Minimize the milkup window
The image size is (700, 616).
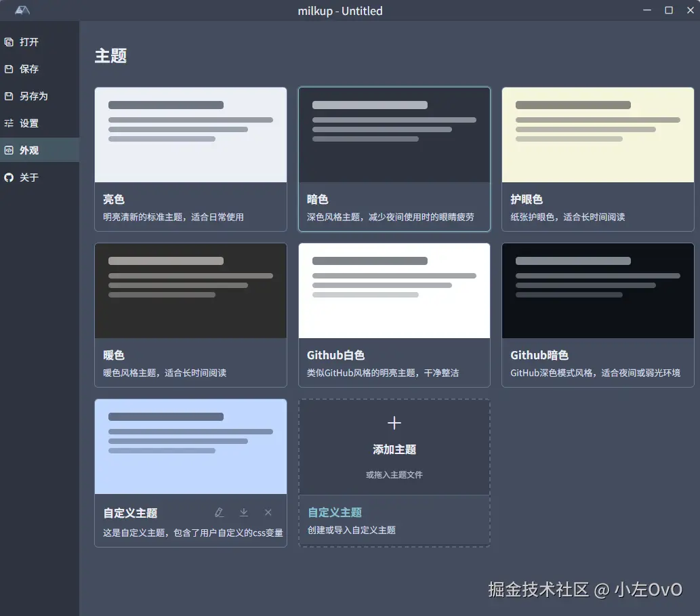coord(647,9)
